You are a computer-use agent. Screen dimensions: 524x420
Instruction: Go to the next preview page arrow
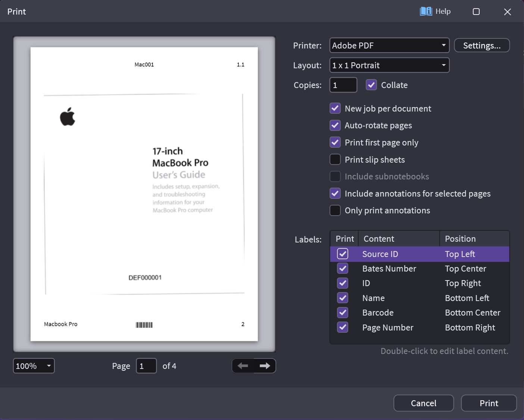pyautogui.click(x=265, y=366)
